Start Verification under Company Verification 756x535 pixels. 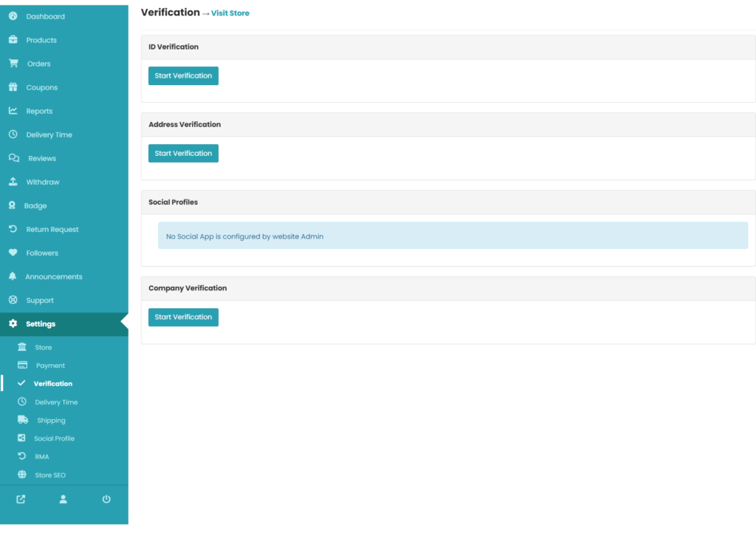[183, 317]
